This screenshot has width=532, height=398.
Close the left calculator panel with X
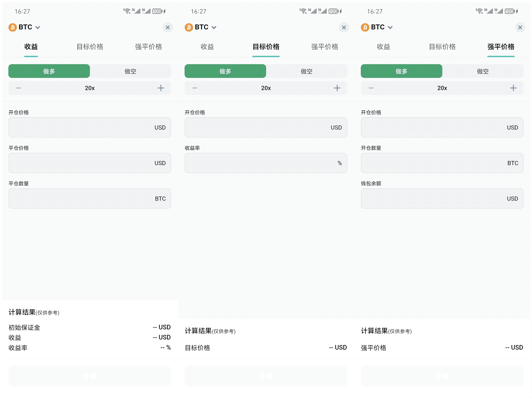168,27
